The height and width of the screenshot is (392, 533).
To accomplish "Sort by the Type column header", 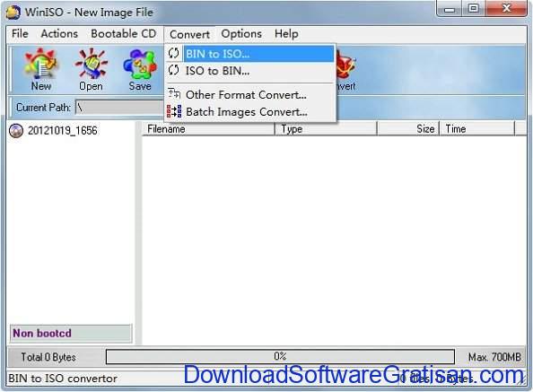I will click(x=326, y=129).
